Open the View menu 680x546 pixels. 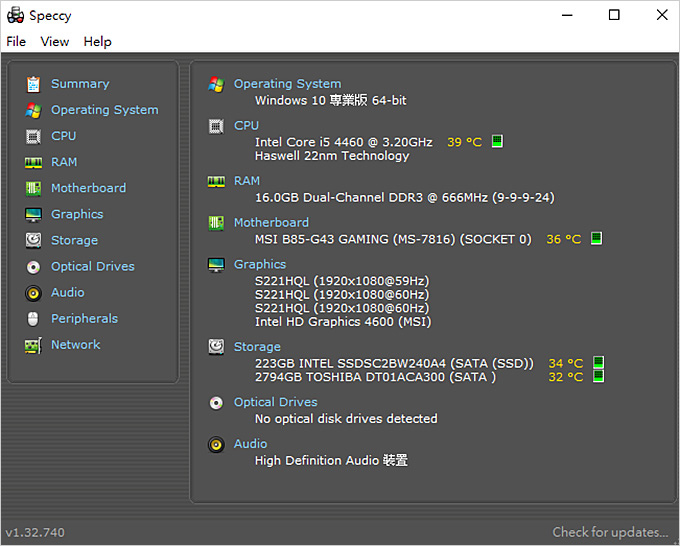coord(55,42)
